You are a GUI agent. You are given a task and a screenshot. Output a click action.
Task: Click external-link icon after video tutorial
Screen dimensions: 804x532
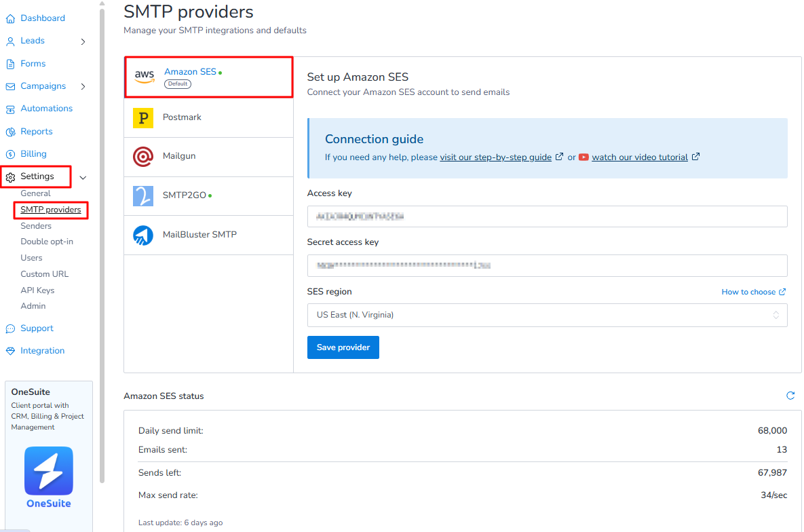(696, 157)
